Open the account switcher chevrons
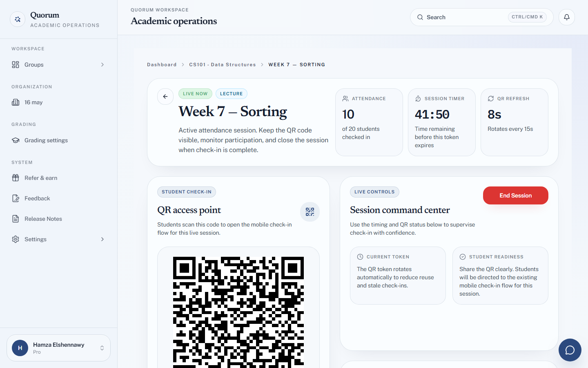 coord(102,348)
